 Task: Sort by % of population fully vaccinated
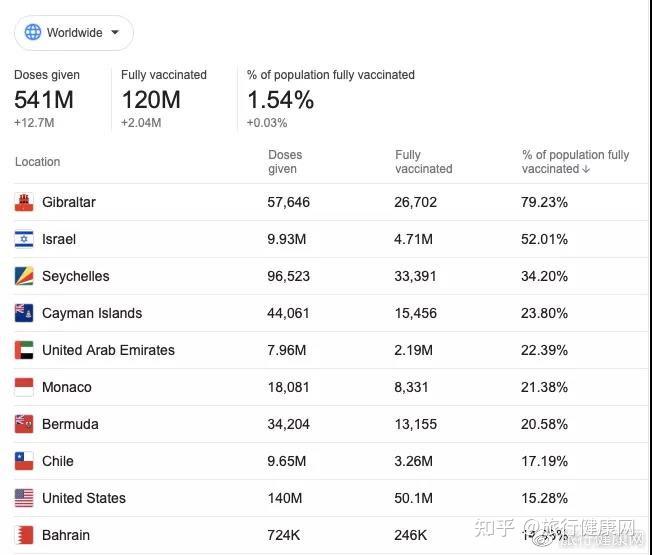point(575,162)
